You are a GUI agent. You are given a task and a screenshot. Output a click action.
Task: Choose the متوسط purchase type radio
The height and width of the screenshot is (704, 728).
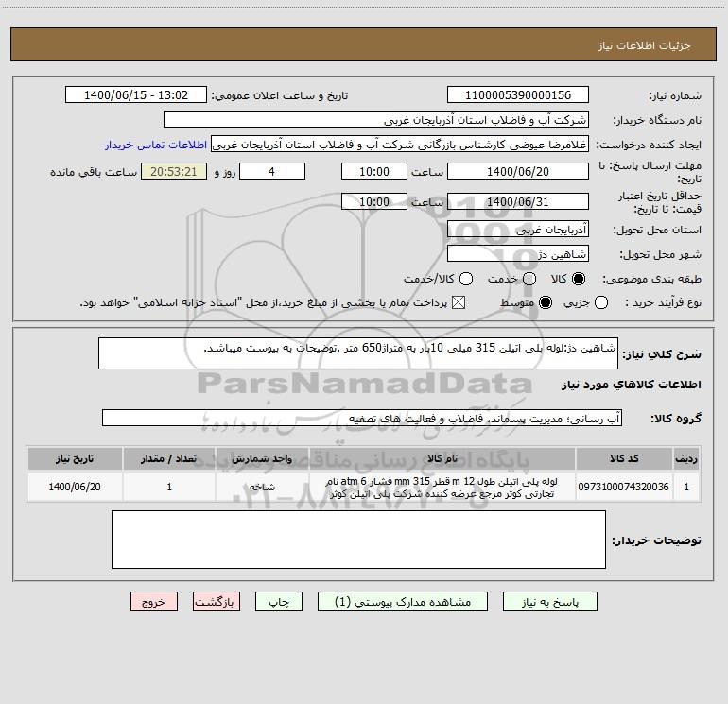click(546, 302)
